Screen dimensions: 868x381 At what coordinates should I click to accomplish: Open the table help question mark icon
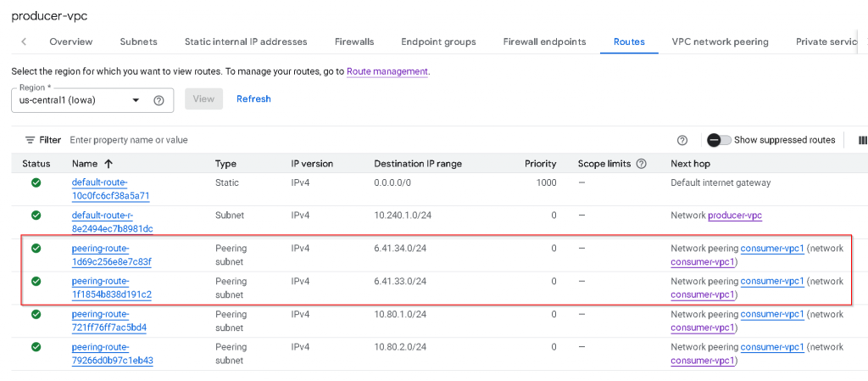[x=682, y=140]
